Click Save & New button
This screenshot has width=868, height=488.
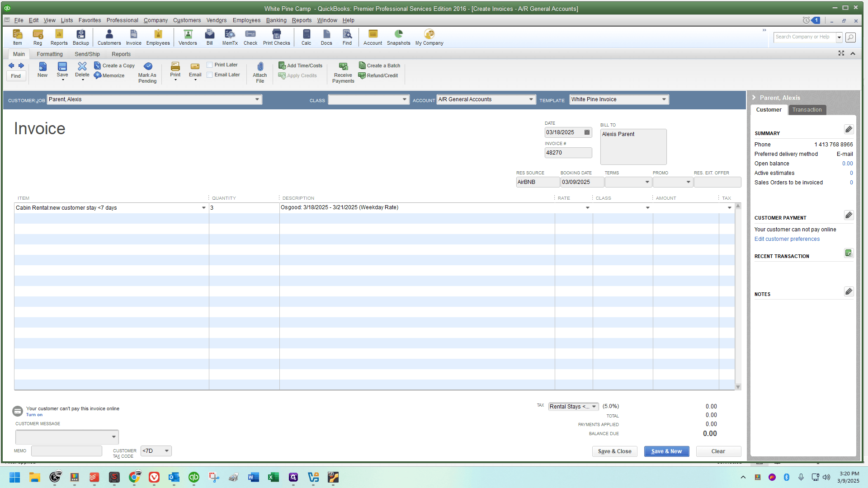pos(666,451)
